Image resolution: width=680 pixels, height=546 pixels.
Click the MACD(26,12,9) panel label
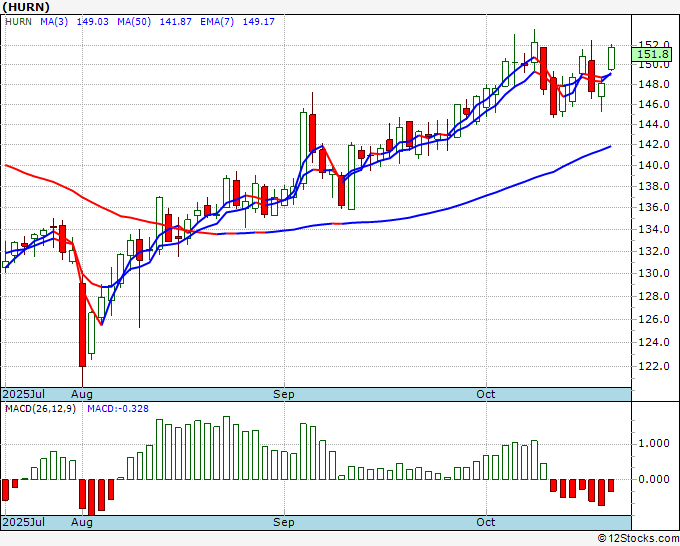click(x=40, y=409)
